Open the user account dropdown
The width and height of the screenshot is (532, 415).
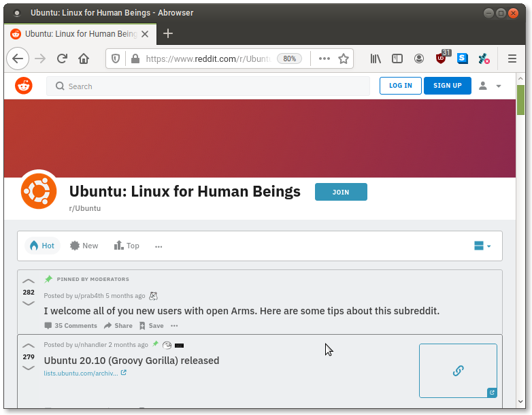click(490, 86)
